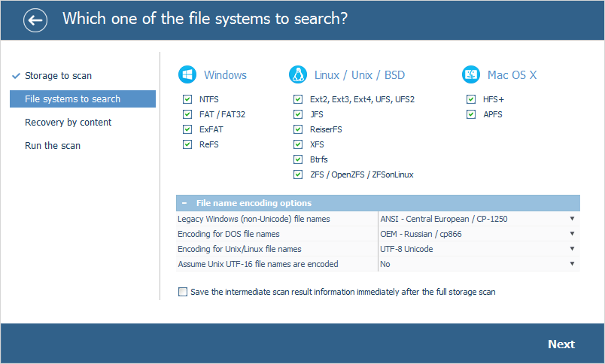Click the Mac OS X Finder icon
Screen dimensions: 605x364
tap(471, 74)
